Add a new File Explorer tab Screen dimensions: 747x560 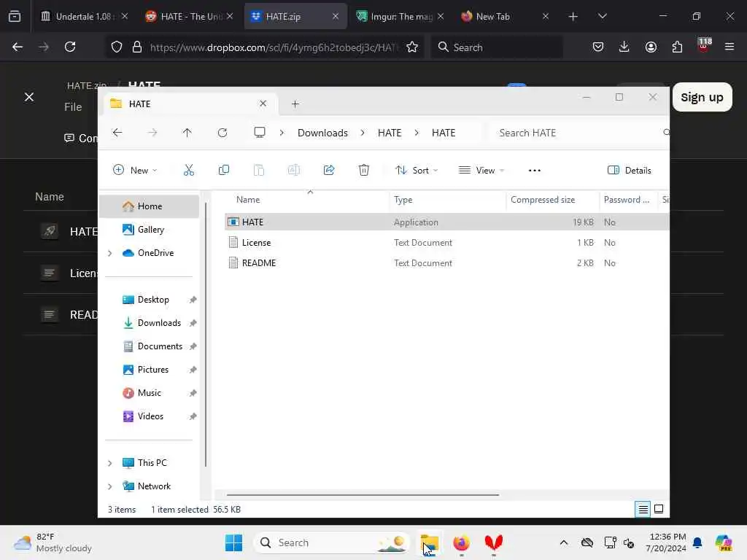click(x=295, y=104)
